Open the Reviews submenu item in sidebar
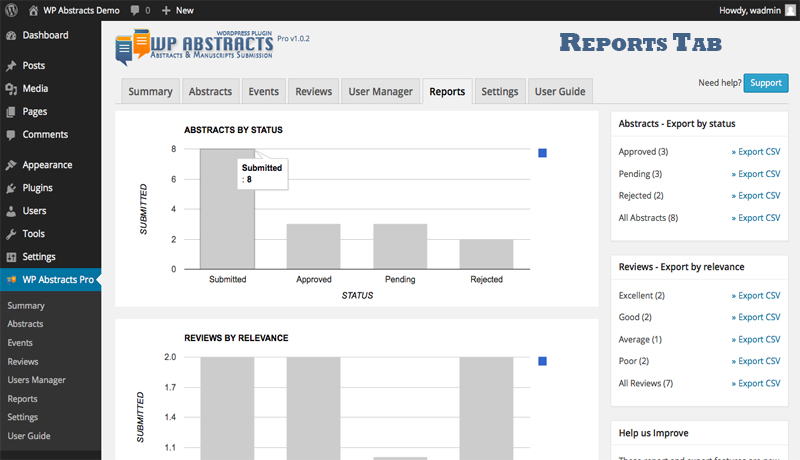800x460 pixels. 23,362
